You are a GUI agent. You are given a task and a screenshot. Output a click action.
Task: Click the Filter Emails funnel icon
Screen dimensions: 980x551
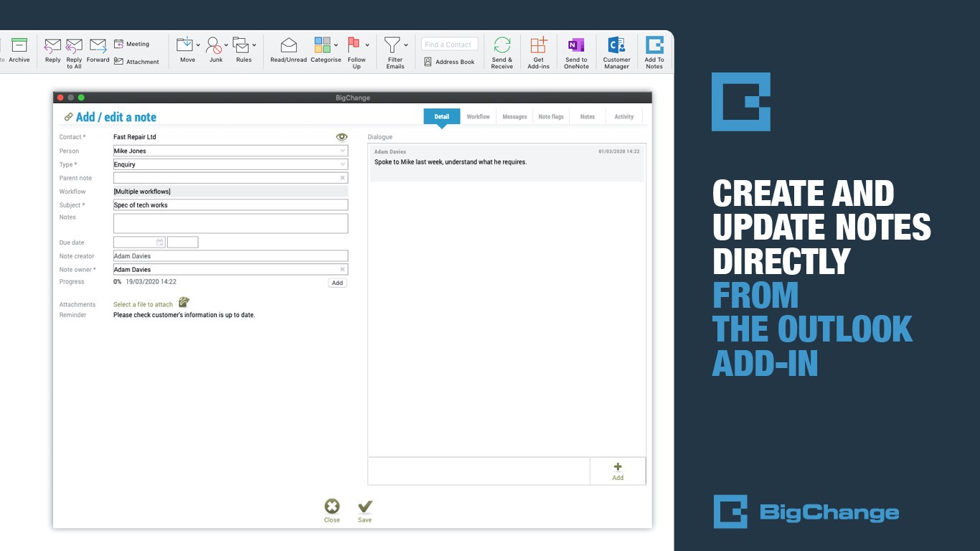click(392, 45)
